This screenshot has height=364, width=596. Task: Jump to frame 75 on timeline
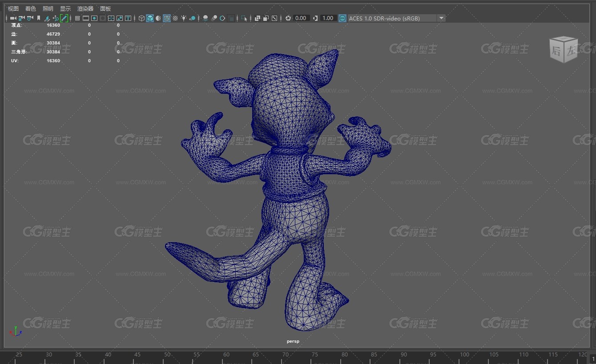(x=315, y=354)
